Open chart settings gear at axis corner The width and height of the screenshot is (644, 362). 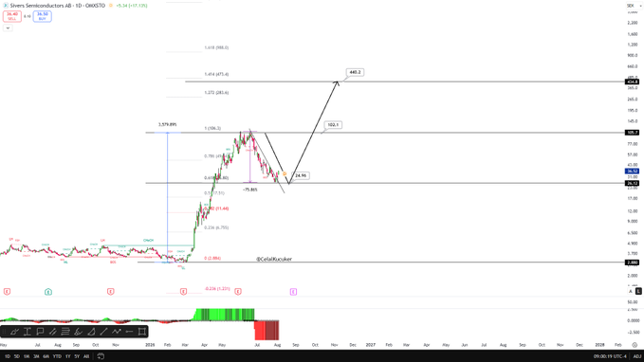click(635, 345)
